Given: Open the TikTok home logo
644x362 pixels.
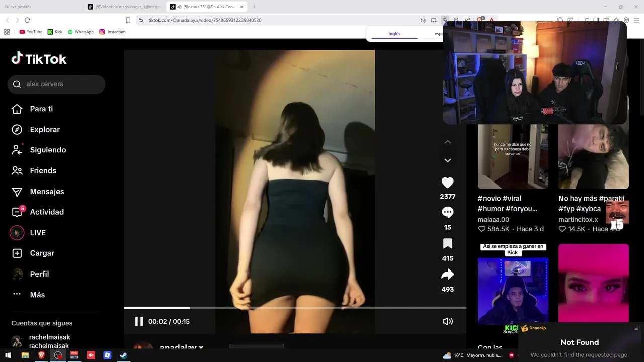Looking at the screenshot, I should pyautogui.click(x=39, y=59).
